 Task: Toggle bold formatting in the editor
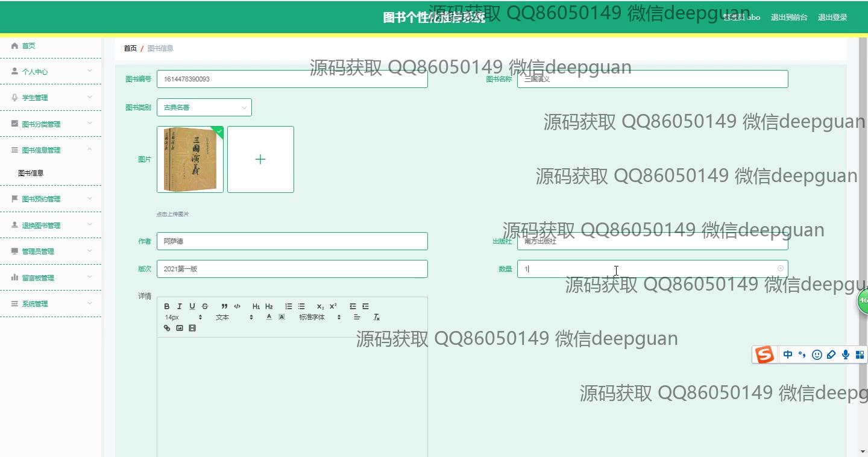tap(167, 306)
